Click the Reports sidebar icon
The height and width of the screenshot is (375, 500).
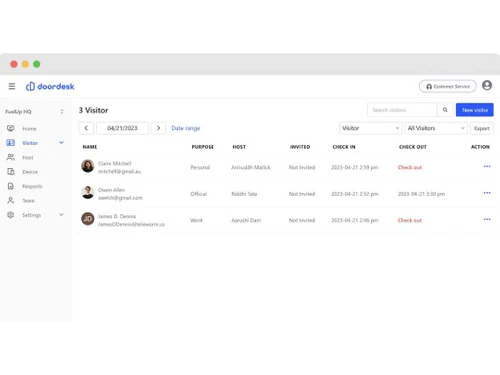pos(11,186)
